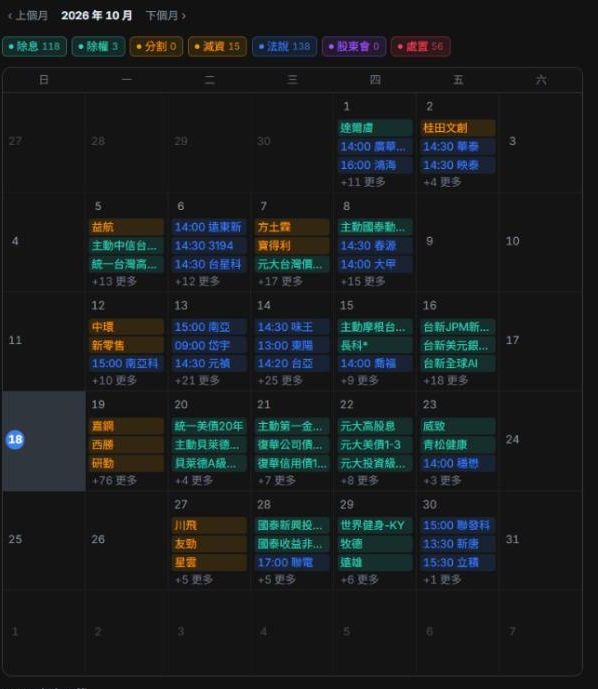This screenshot has width=598, height=689.
Task: Open the 14:00 遠東新 event
Action: click(x=209, y=227)
